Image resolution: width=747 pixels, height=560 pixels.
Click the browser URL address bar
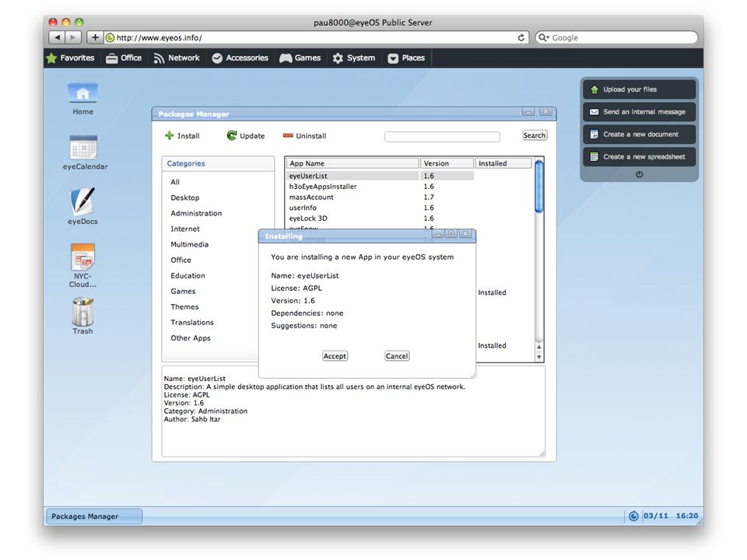pyautogui.click(x=317, y=37)
